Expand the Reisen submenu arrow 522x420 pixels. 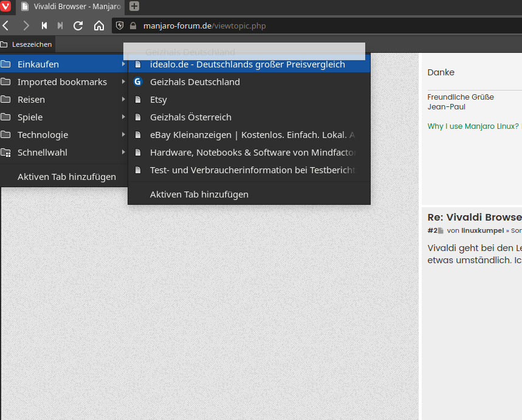click(123, 99)
